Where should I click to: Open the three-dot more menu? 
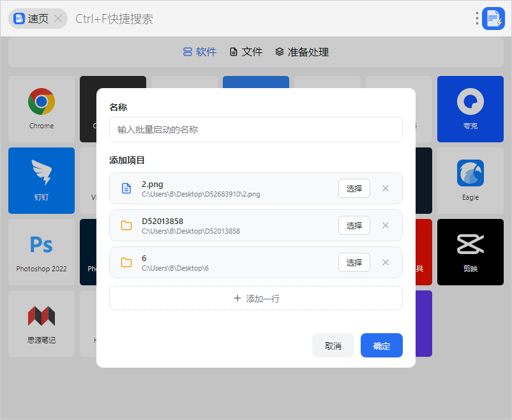coord(477,19)
